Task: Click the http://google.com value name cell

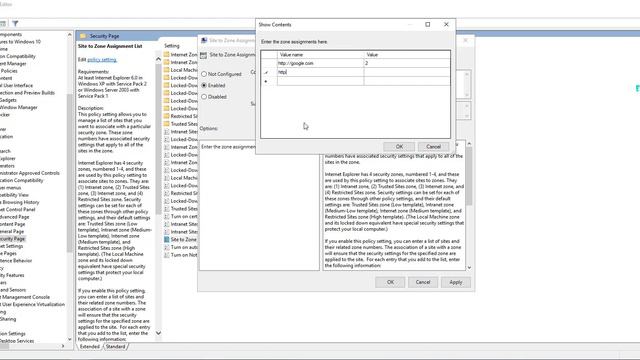Action: [320, 63]
